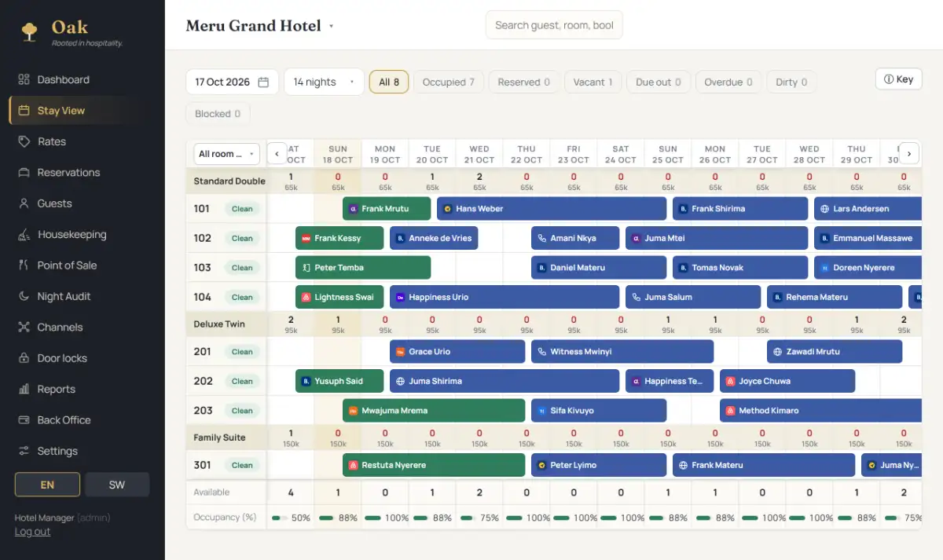The width and height of the screenshot is (943, 560).
Task: Click the Oak tree logo icon
Action: pyautogui.click(x=30, y=31)
